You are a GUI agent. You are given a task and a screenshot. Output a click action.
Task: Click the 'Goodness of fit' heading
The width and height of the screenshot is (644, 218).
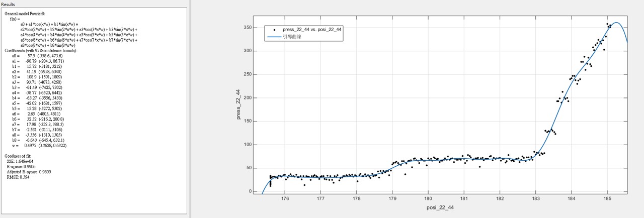click(19, 156)
